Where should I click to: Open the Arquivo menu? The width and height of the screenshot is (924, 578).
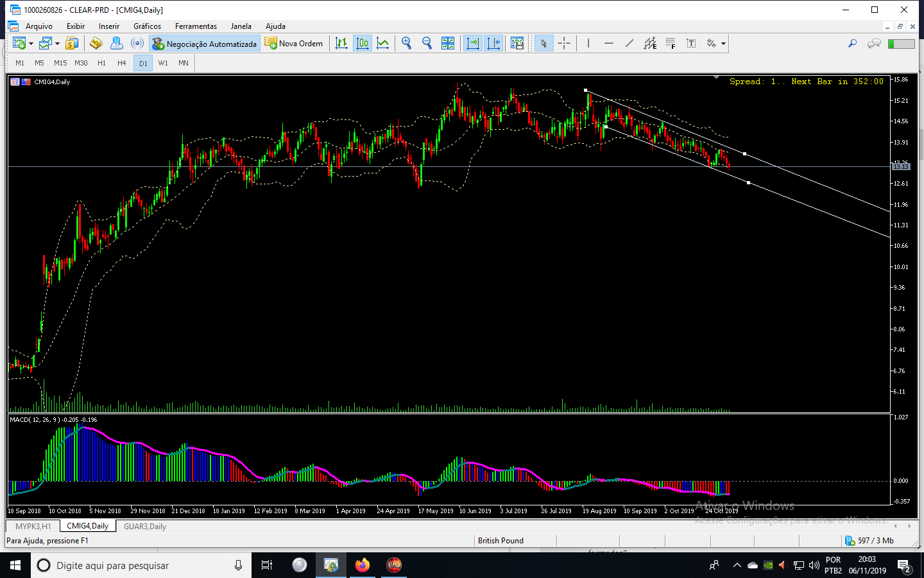(x=39, y=26)
